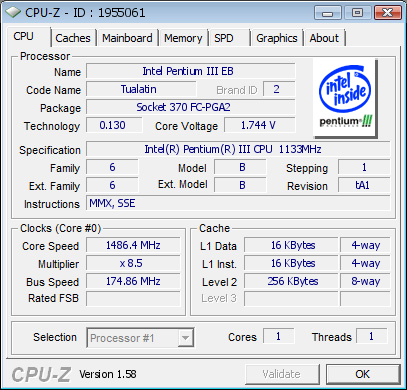407x390 pixels.
Task: Select the Memory tab
Action: pos(183,38)
